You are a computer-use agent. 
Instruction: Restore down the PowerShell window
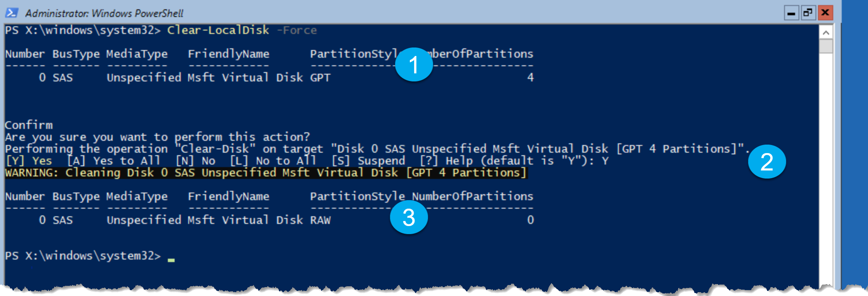pos(808,13)
